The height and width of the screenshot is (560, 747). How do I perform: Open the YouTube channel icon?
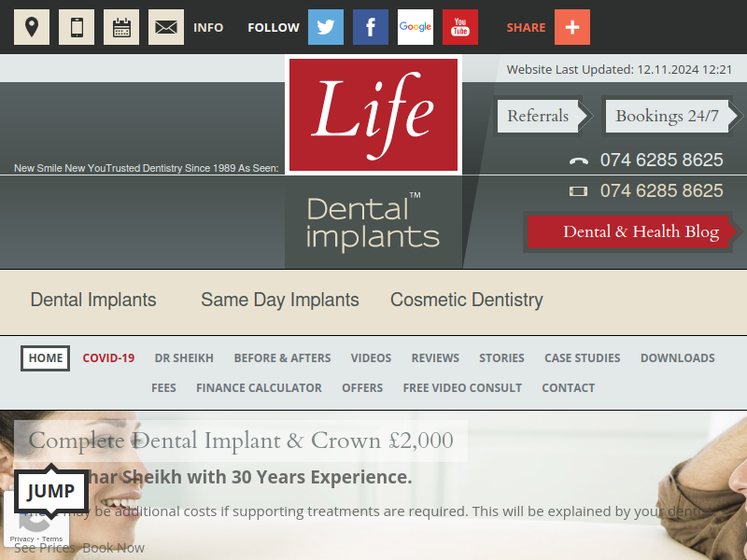pyautogui.click(x=460, y=27)
